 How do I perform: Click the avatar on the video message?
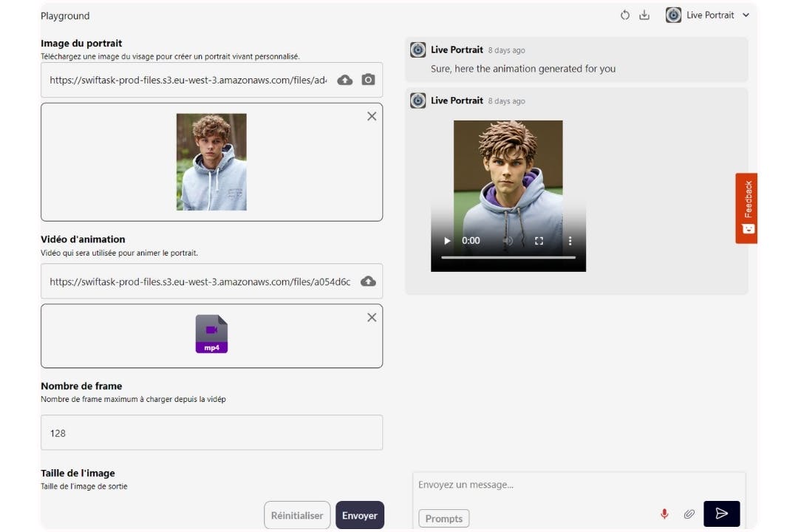tap(417, 100)
